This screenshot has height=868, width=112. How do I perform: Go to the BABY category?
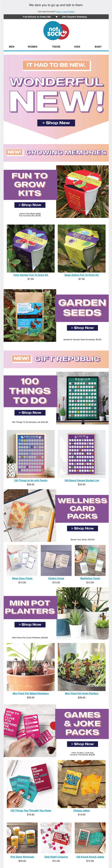click(98, 46)
